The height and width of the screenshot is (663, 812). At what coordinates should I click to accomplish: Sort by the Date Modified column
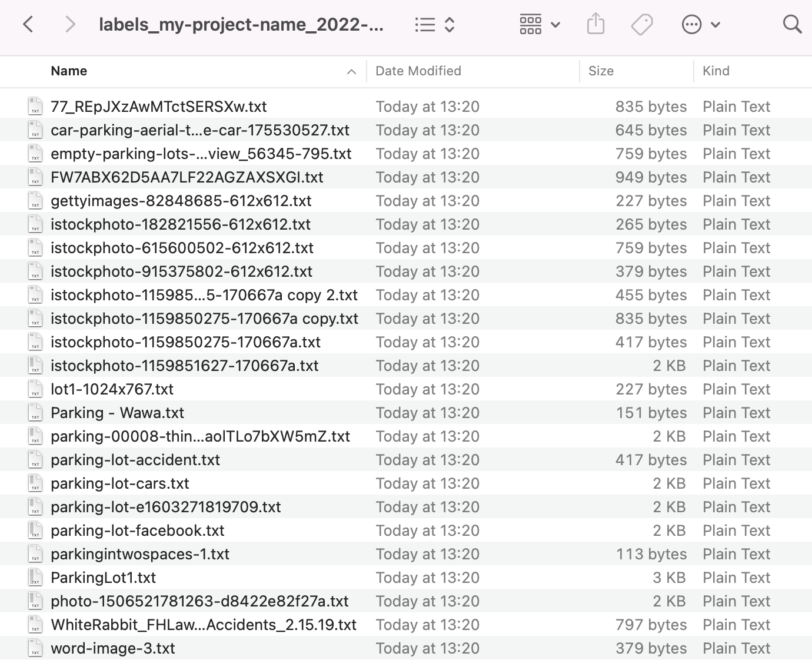[418, 71]
